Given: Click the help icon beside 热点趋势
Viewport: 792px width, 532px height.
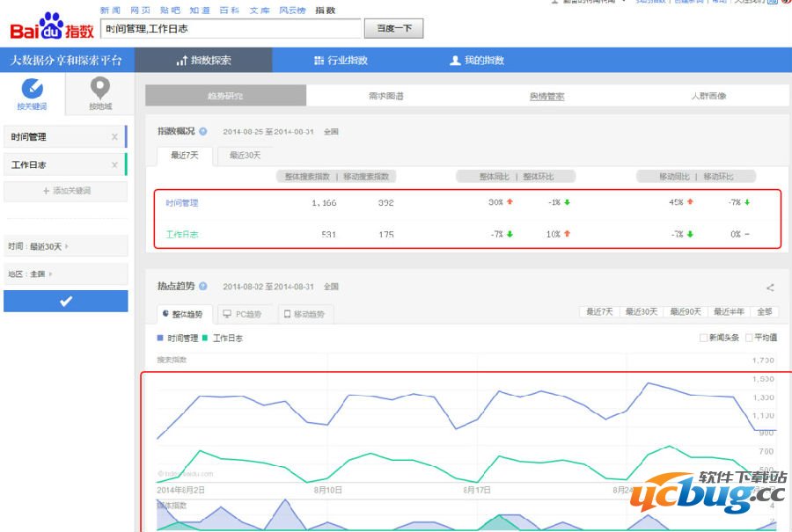Looking at the screenshot, I should [203, 287].
